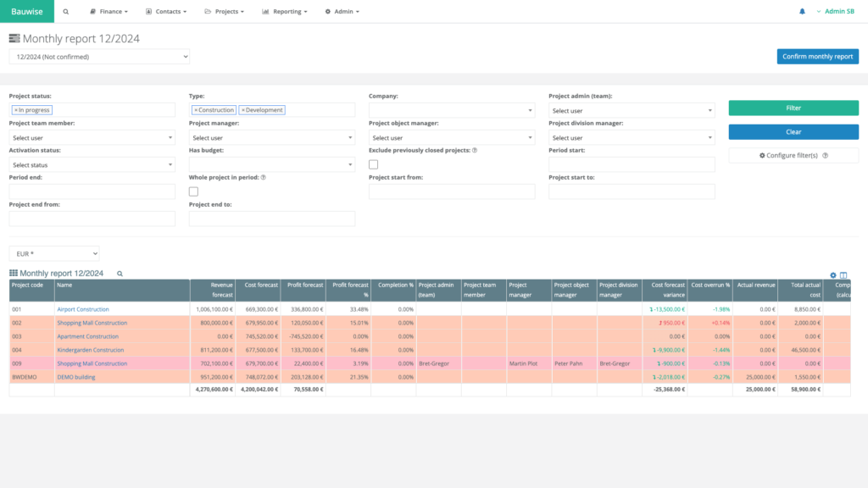Open Has budget dropdown

tap(272, 164)
